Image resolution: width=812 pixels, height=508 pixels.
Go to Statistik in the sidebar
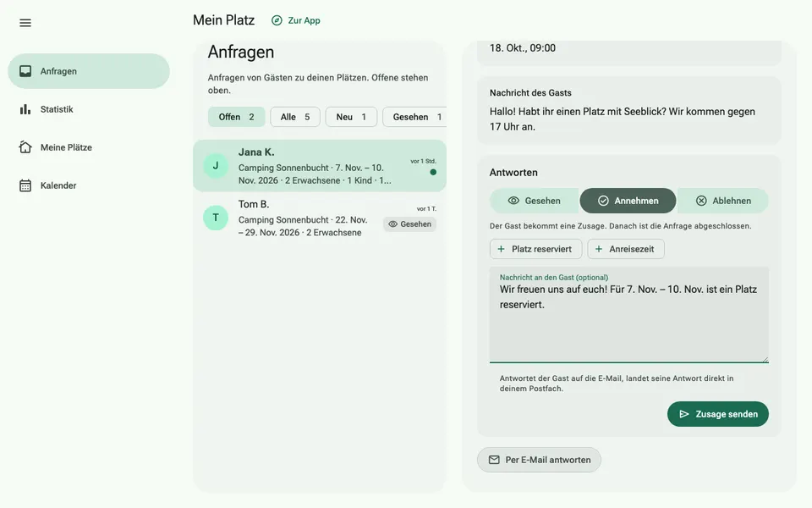(89, 109)
